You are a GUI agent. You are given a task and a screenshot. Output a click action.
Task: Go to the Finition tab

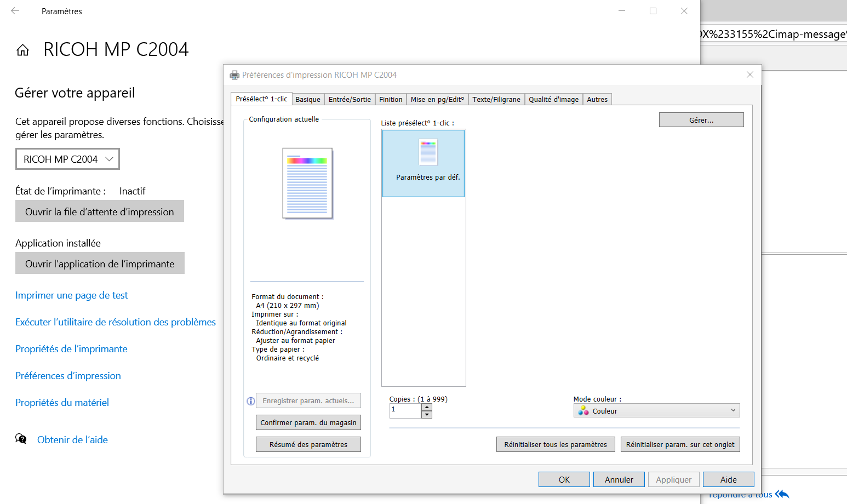[391, 100]
